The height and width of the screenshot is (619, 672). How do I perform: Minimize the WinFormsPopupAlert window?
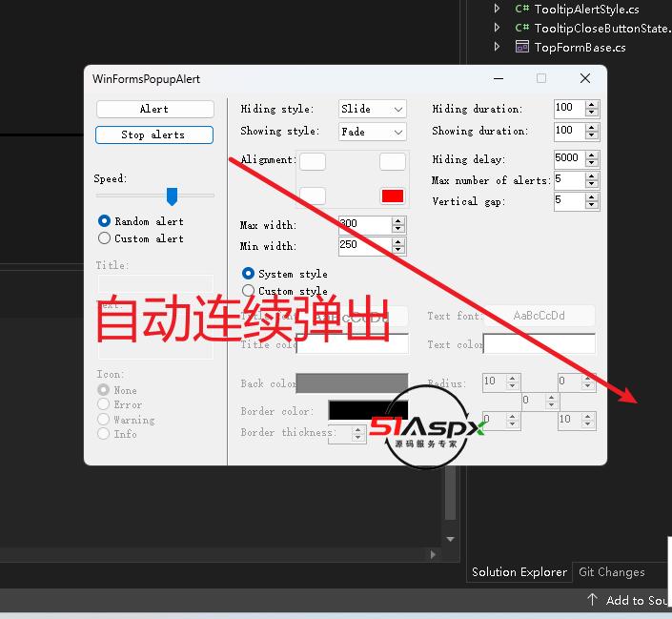(x=499, y=78)
